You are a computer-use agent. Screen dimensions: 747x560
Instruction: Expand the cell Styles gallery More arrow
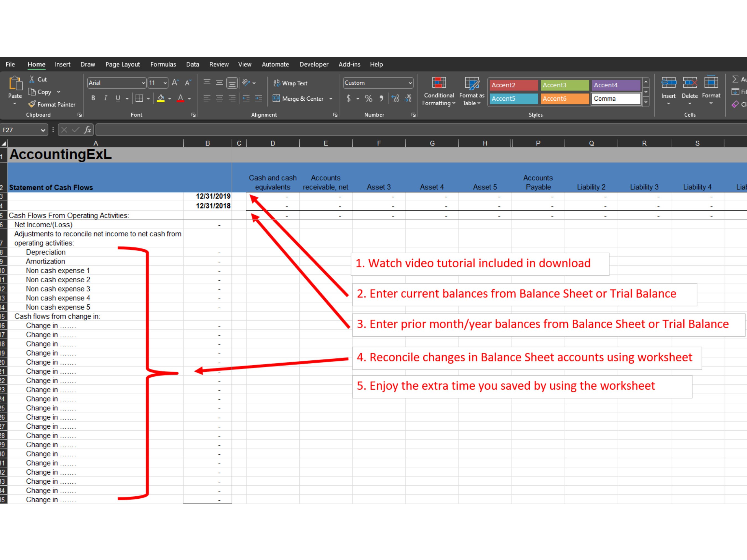coord(646,101)
